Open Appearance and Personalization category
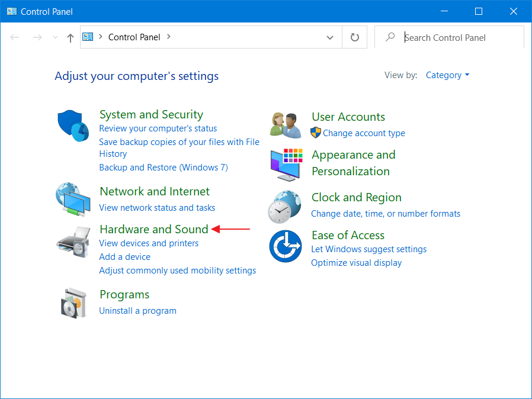Image resolution: width=532 pixels, height=399 pixels. pyautogui.click(x=354, y=163)
